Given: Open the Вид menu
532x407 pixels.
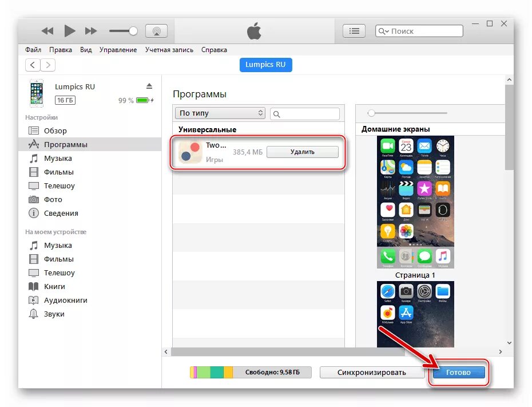Looking at the screenshot, I should (86, 50).
